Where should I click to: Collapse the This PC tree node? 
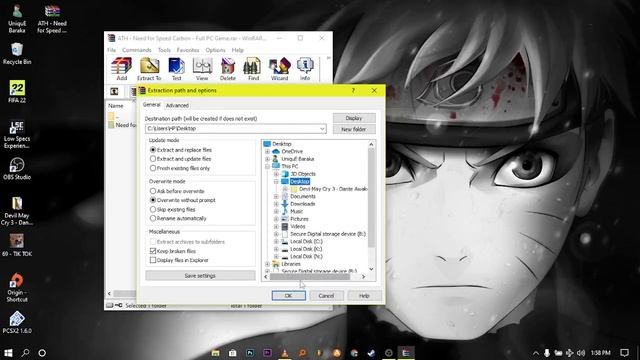click(267, 166)
